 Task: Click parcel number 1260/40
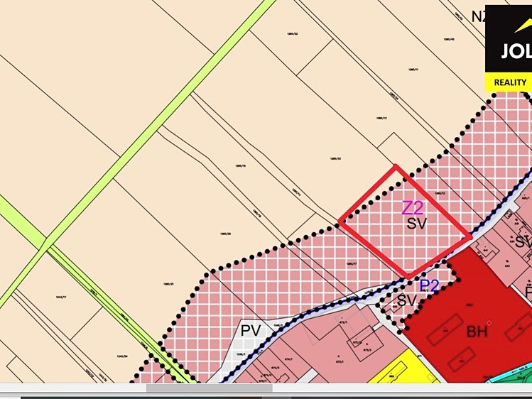point(449,39)
